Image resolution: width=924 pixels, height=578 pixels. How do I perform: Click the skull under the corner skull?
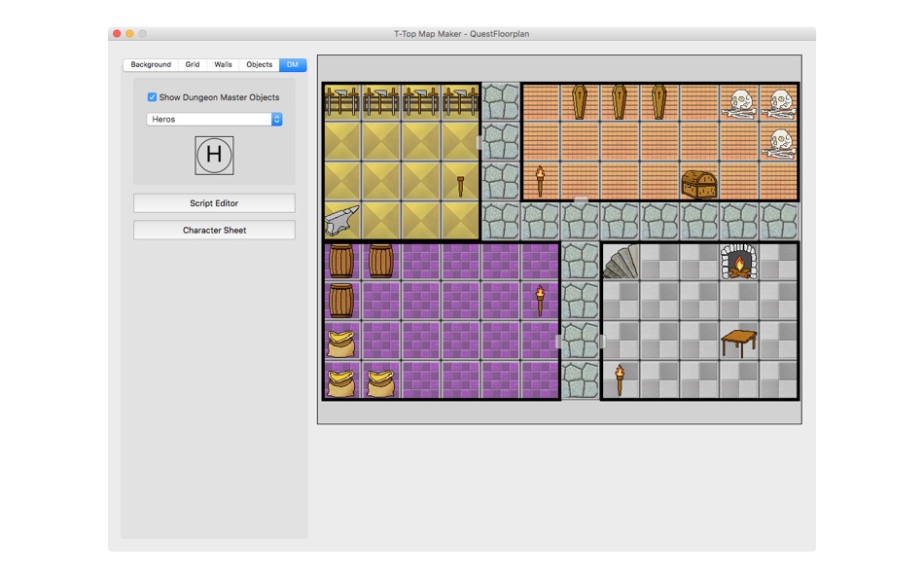click(x=779, y=144)
